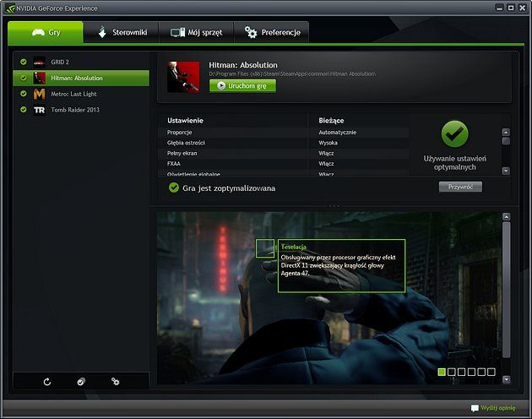Click the speech bubble feedback icon
The image size is (532, 419).
point(475,408)
